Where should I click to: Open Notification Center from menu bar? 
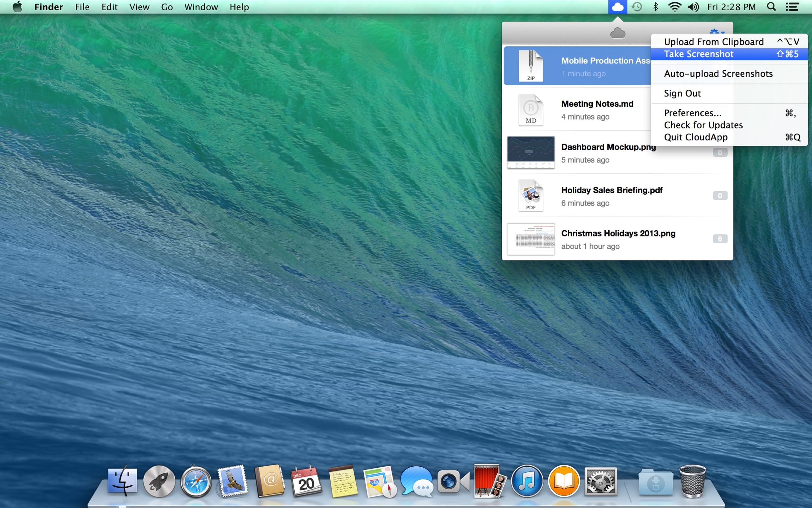792,7
